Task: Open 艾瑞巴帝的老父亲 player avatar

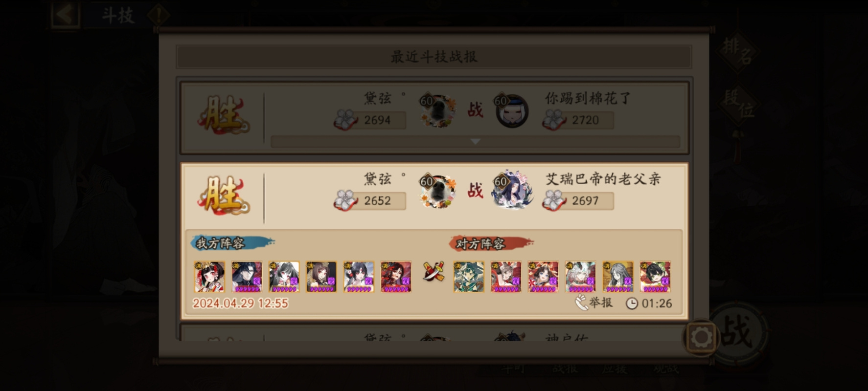Action: tap(512, 191)
